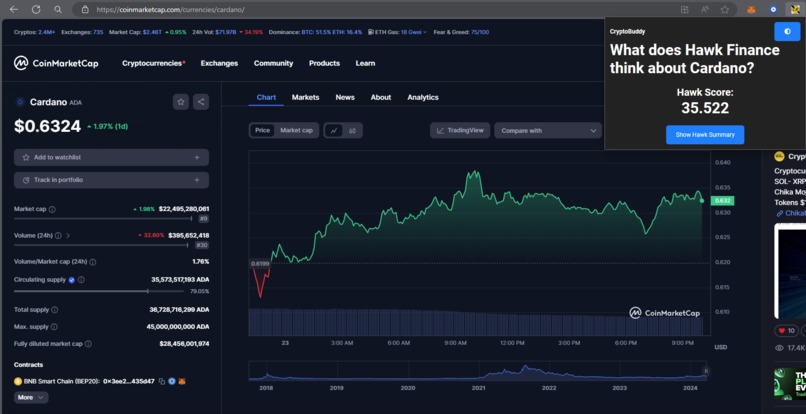Click the Cryptos 2.4M+ link
Image resolution: width=806 pixels, height=414 pixels.
(x=34, y=32)
